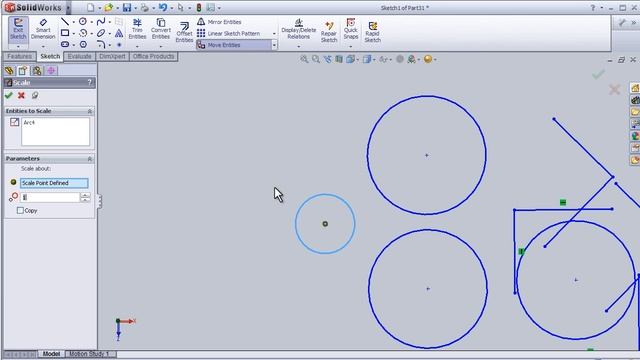640x360 pixels.
Task: Click the confirmation corner green check
Action: click(598, 74)
